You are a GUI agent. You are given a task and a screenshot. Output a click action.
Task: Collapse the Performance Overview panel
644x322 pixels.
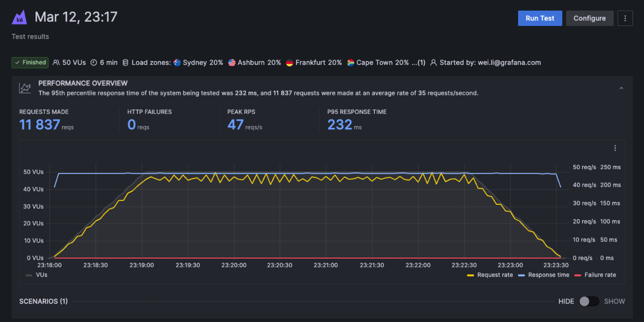621,88
